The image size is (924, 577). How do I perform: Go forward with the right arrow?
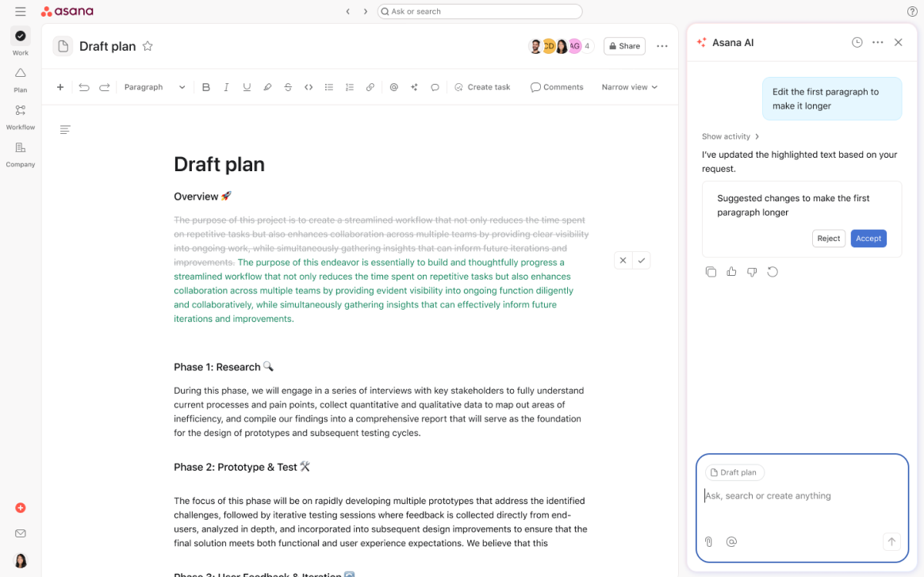(366, 11)
